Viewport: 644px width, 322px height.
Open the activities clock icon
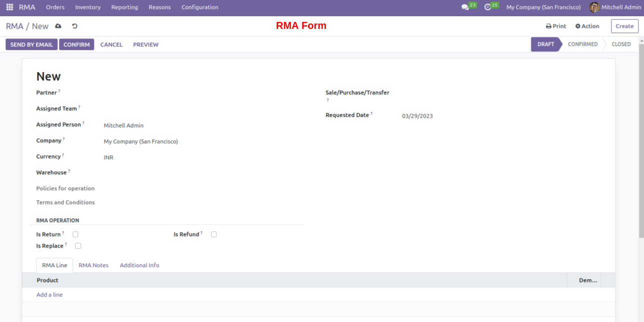click(x=487, y=7)
